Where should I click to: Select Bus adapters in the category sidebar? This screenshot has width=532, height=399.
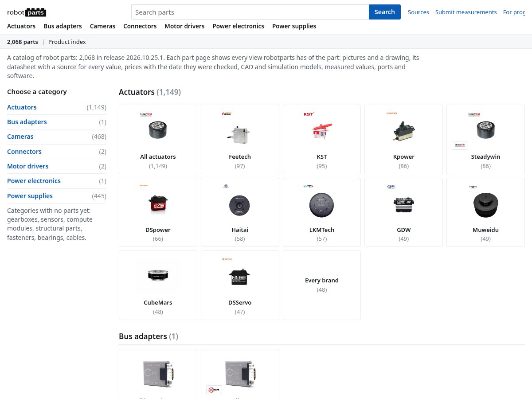point(27,122)
